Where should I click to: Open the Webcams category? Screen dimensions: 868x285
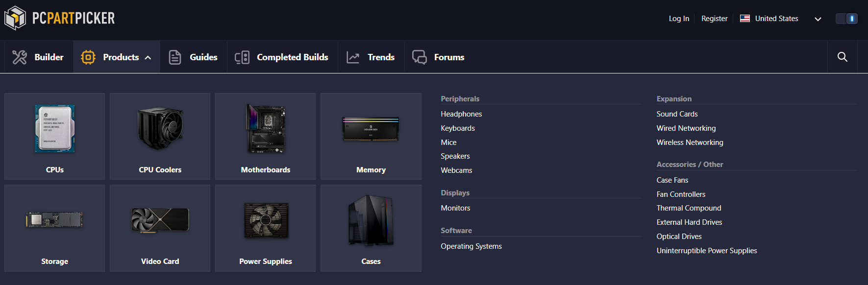click(x=456, y=170)
